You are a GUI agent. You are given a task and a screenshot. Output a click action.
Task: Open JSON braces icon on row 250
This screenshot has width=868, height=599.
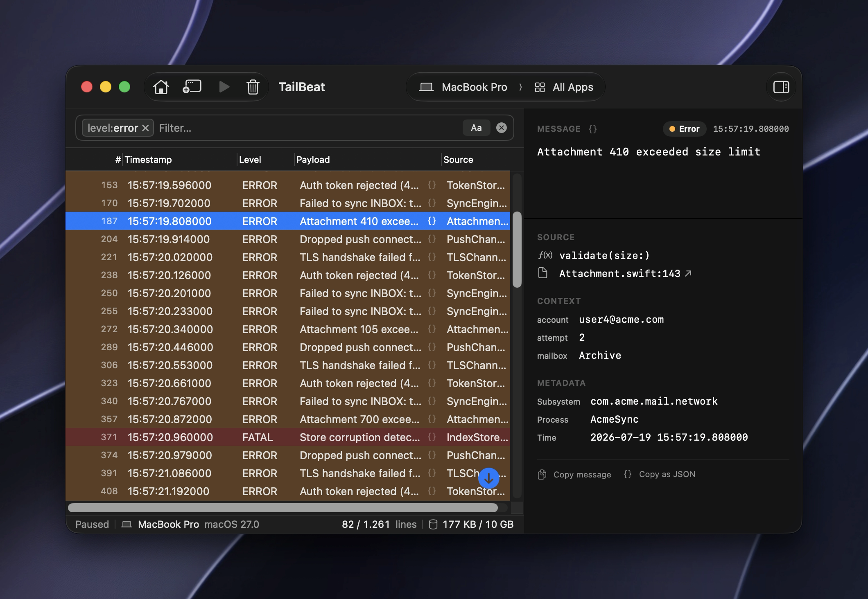click(432, 293)
